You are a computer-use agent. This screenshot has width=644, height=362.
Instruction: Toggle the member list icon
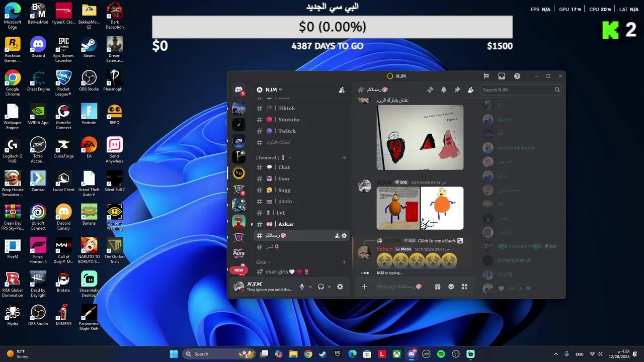pos(470,90)
